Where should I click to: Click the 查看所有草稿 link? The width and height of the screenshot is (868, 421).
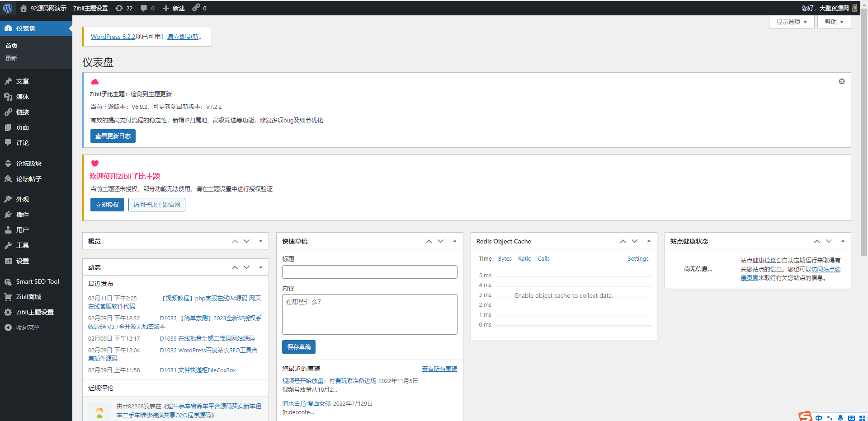(x=439, y=369)
